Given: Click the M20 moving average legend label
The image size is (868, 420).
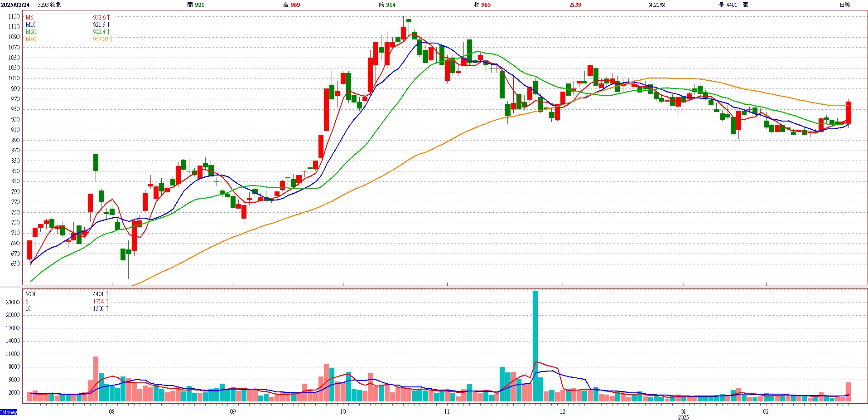Looking at the screenshot, I should pyautogui.click(x=31, y=32).
